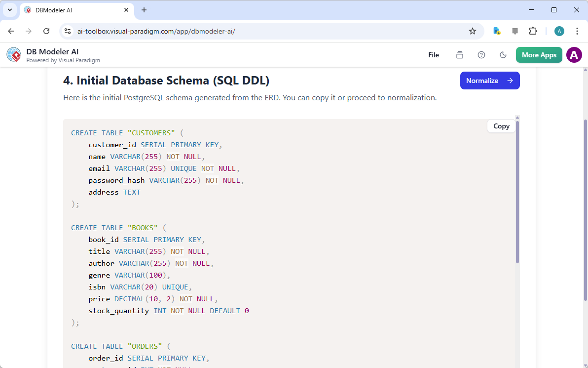The width and height of the screenshot is (588, 368).
Task: Click the Normalize button
Action: (x=490, y=80)
